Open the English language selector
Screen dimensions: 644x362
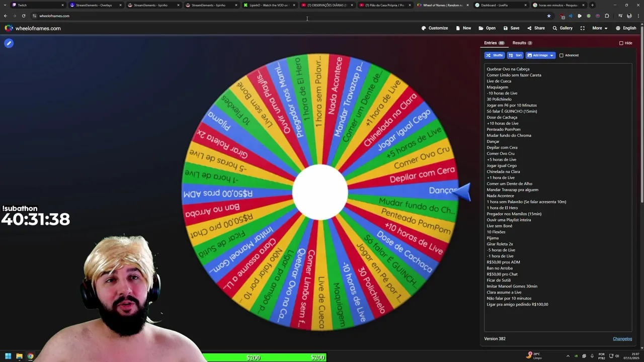[x=626, y=28]
